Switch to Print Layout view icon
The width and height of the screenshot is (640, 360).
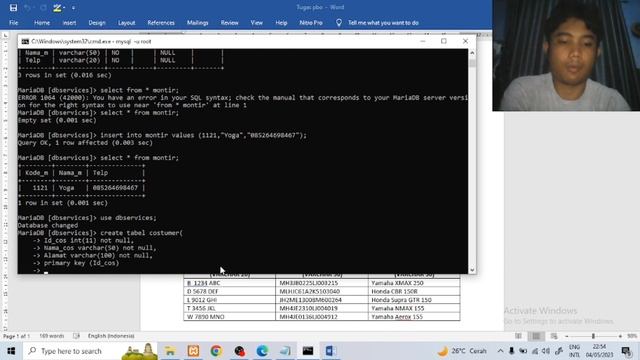536,336
